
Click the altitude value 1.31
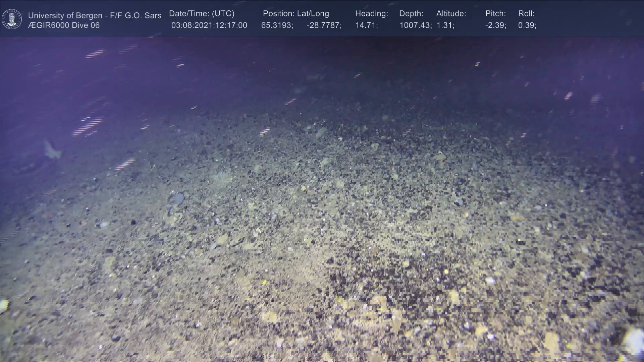445,25
